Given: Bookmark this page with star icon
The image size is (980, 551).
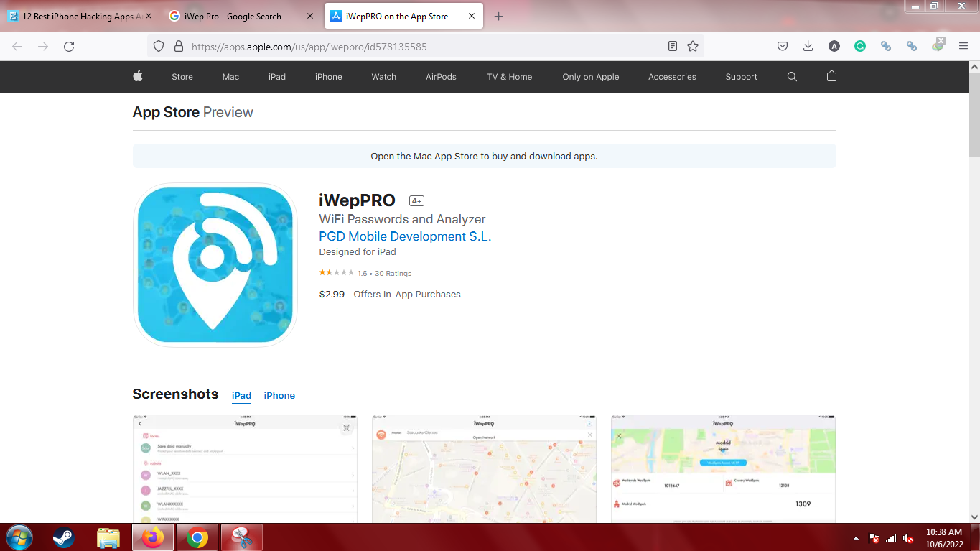Looking at the screenshot, I should 693,46.
